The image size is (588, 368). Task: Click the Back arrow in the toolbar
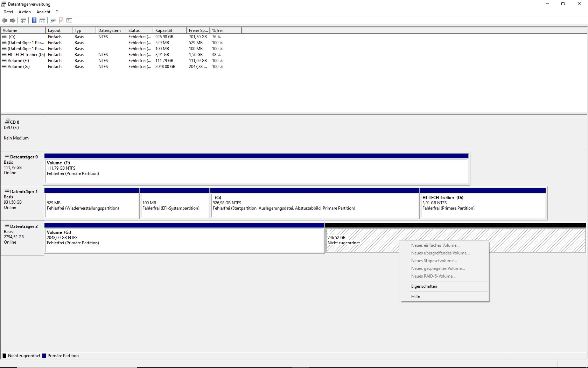[5, 21]
